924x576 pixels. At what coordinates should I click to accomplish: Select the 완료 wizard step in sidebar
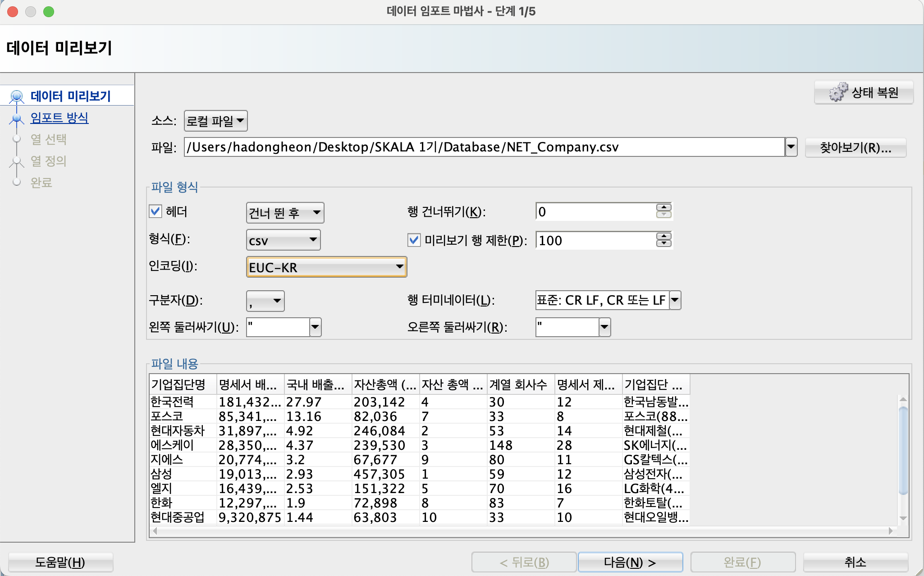click(41, 183)
